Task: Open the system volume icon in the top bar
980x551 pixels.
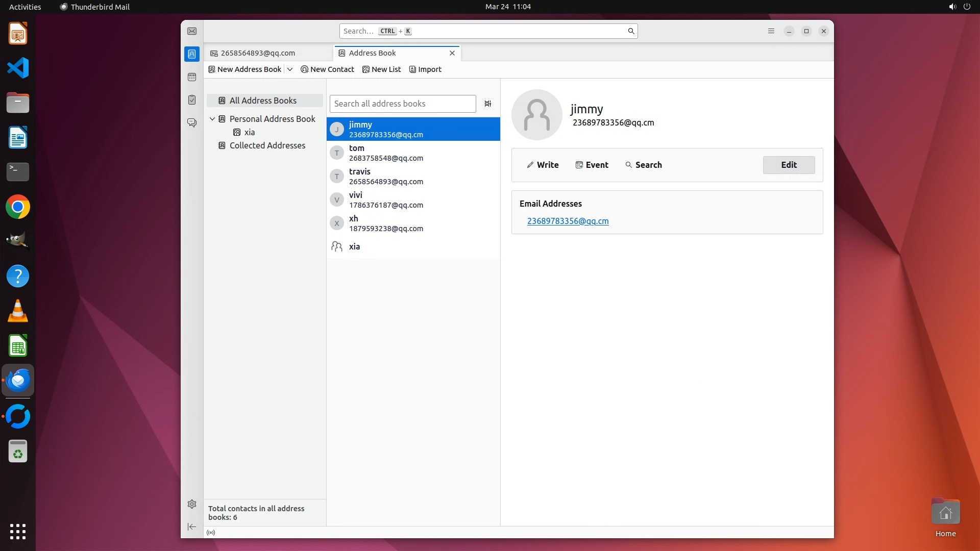Action: (952, 7)
